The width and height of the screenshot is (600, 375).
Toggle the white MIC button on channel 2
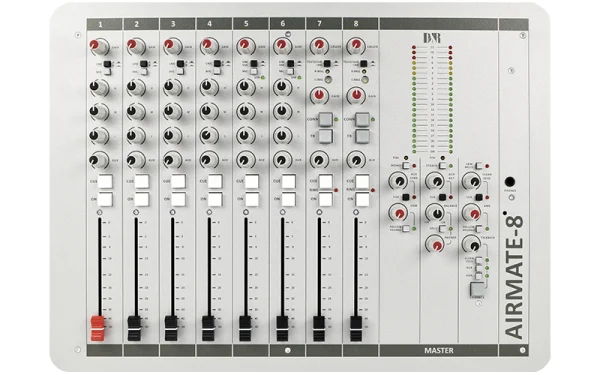143,71
